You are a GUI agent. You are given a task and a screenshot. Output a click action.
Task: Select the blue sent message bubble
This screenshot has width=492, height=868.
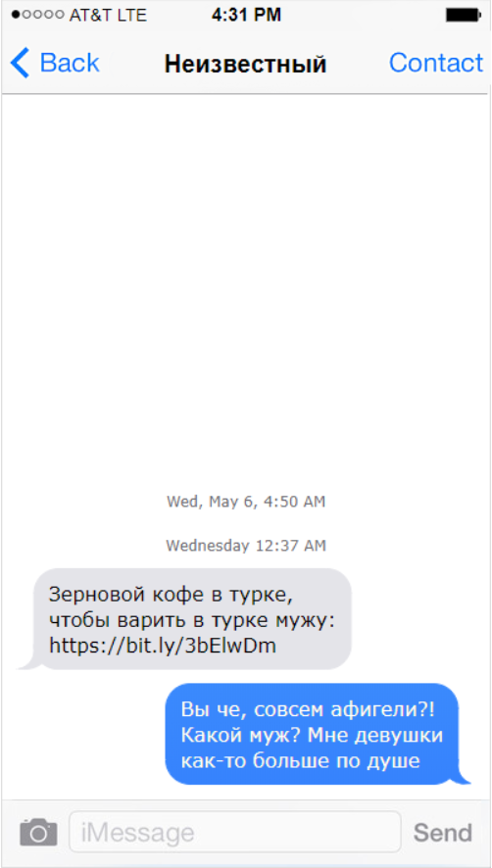click(317, 734)
